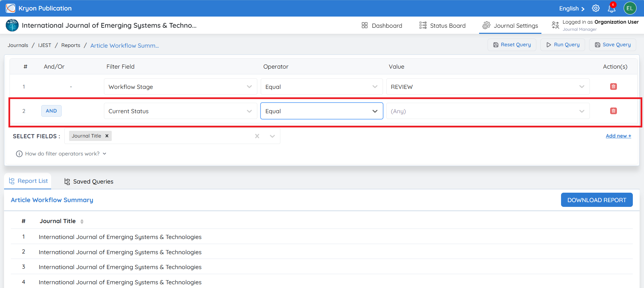This screenshot has height=288, width=644.
Task: Switch to the Report List tab
Action: [28, 181]
